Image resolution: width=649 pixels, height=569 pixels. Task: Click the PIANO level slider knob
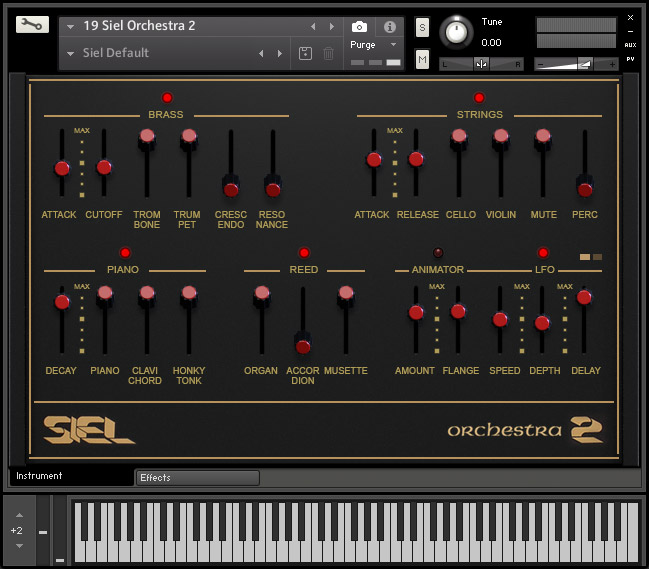pos(105,293)
